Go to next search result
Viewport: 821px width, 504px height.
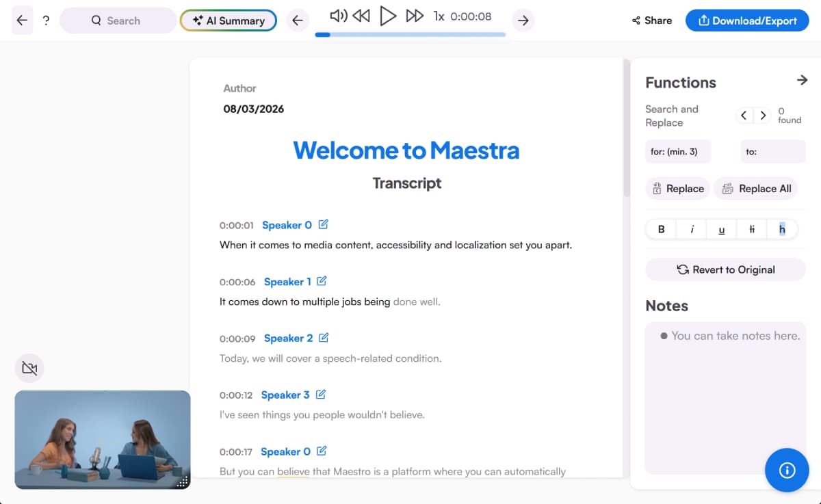[x=763, y=116]
